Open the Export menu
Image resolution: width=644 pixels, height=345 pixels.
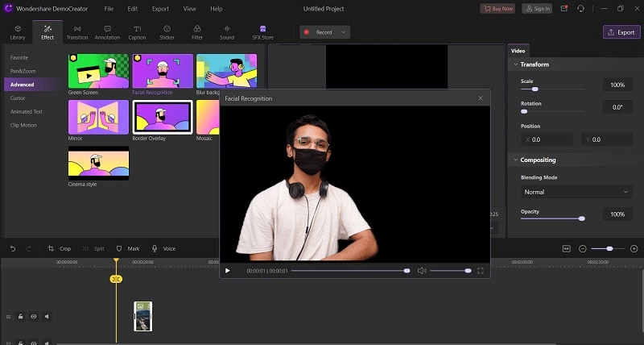point(160,9)
